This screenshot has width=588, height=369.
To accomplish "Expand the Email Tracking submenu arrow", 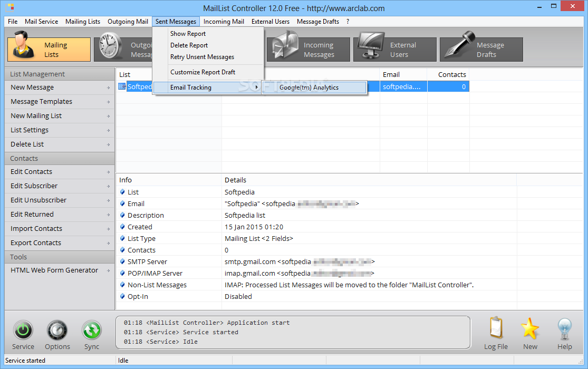I will 256,87.
